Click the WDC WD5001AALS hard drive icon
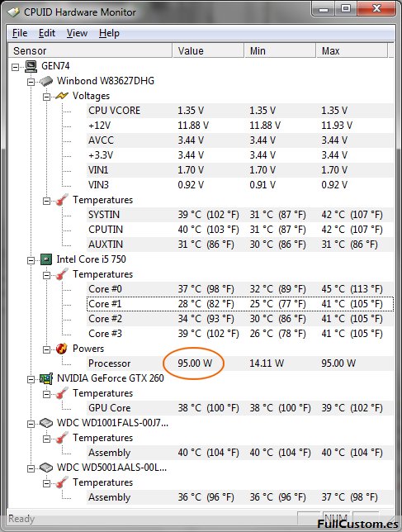 click(x=46, y=468)
